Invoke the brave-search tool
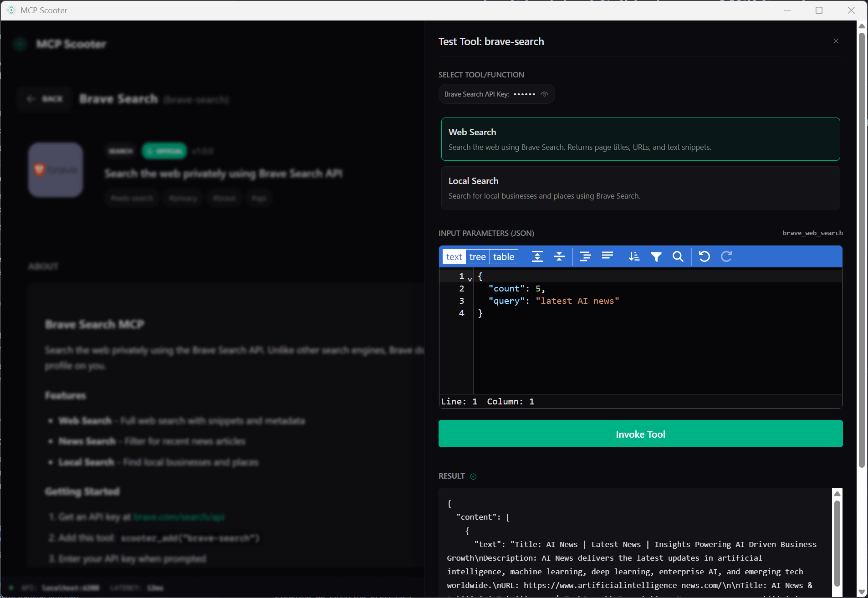 (640, 434)
